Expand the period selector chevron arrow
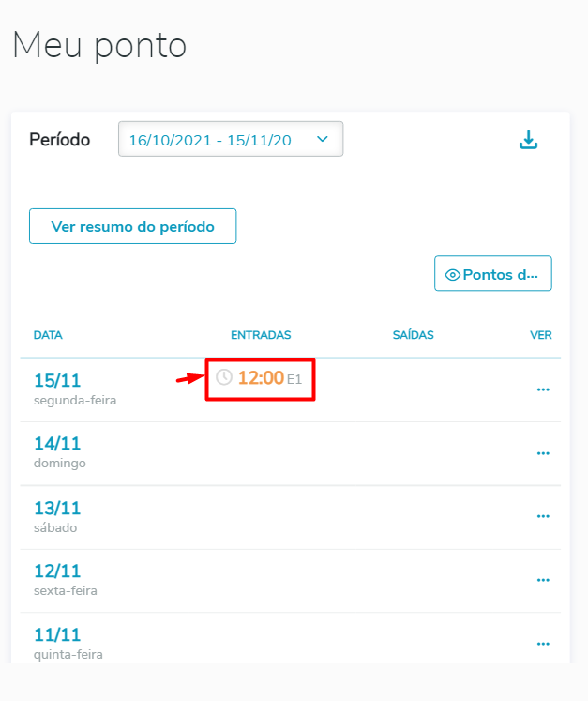Viewport: 588px width, 701px height. tap(323, 139)
